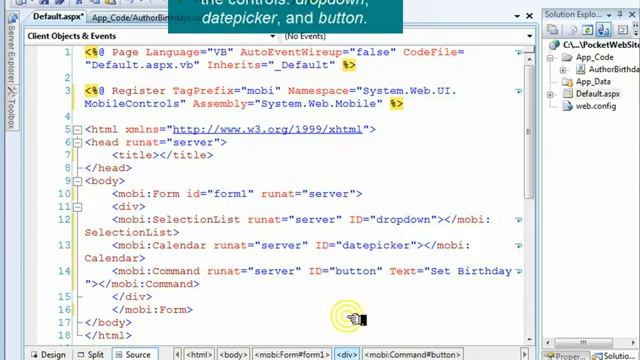
Task: Toggle the Solution Explorer auto-hide pin
Action: pos(620,14)
